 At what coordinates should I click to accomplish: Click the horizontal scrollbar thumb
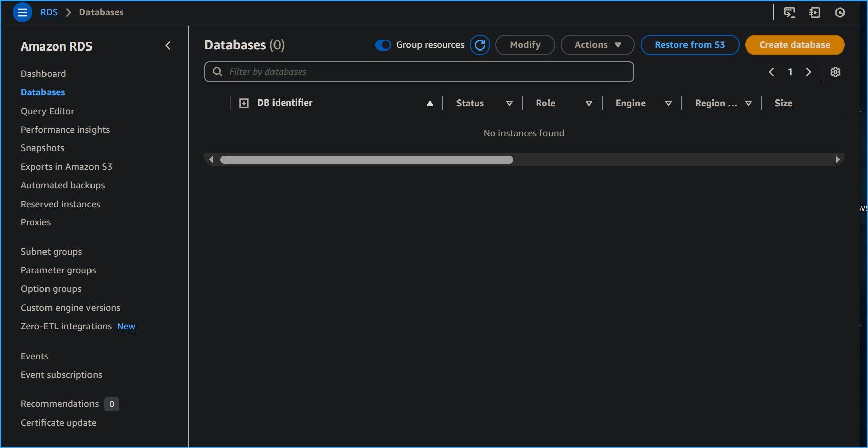[x=367, y=160]
